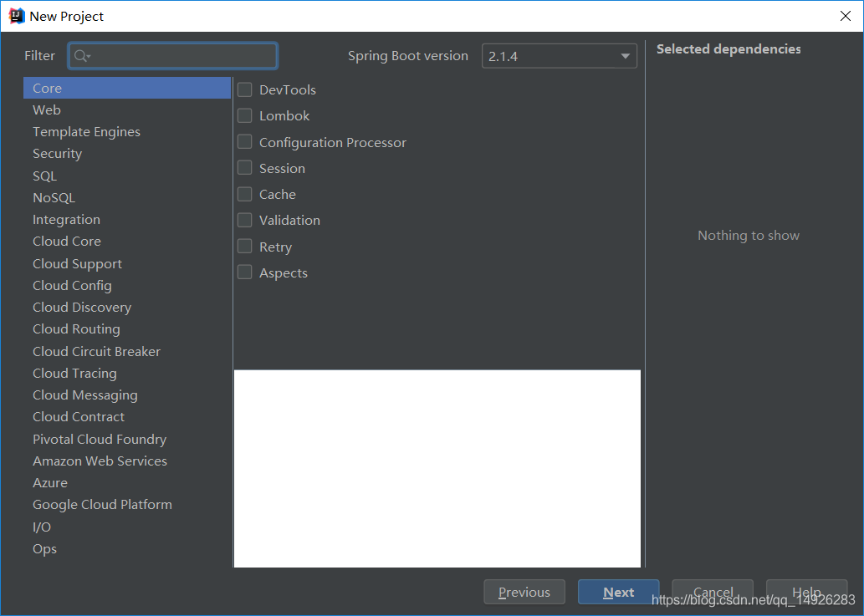Screen dimensions: 864x616
Task: Open the Ops category
Action: (x=127, y=549)
